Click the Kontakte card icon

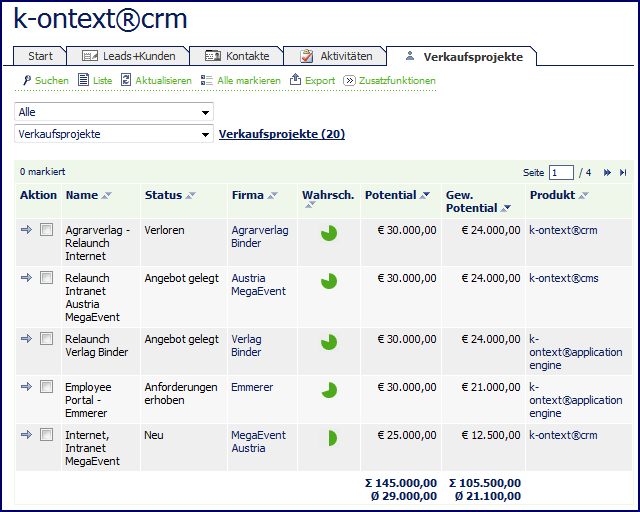213,56
